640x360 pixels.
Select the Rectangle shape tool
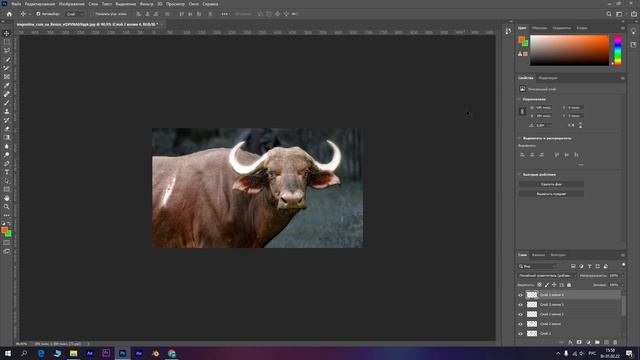pyautogui.click(x=7, y=189)
